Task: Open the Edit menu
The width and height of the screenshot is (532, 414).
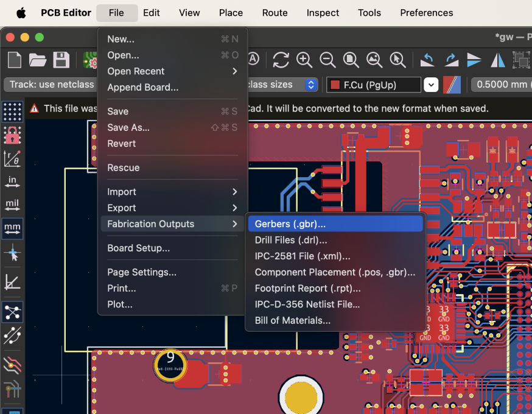Action: (152, 13)
